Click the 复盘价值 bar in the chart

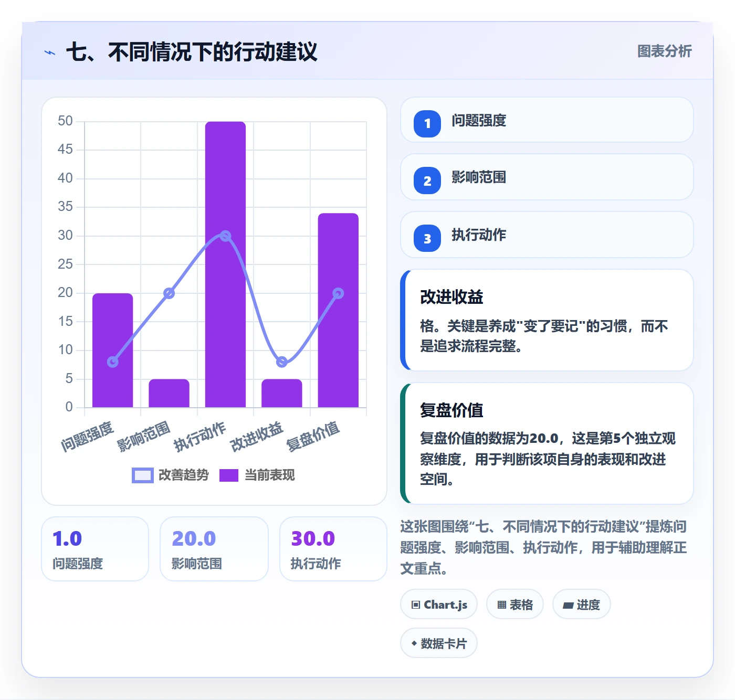point(338,310)
